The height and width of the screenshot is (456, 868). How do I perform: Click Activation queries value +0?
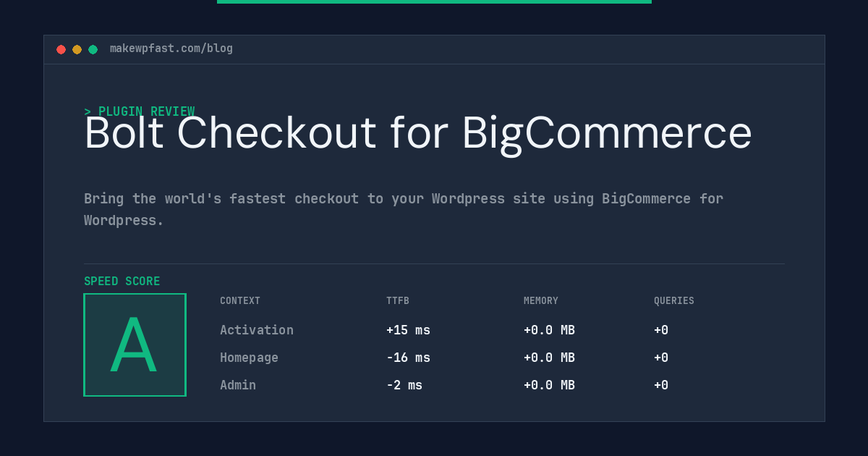coord(661,330)
